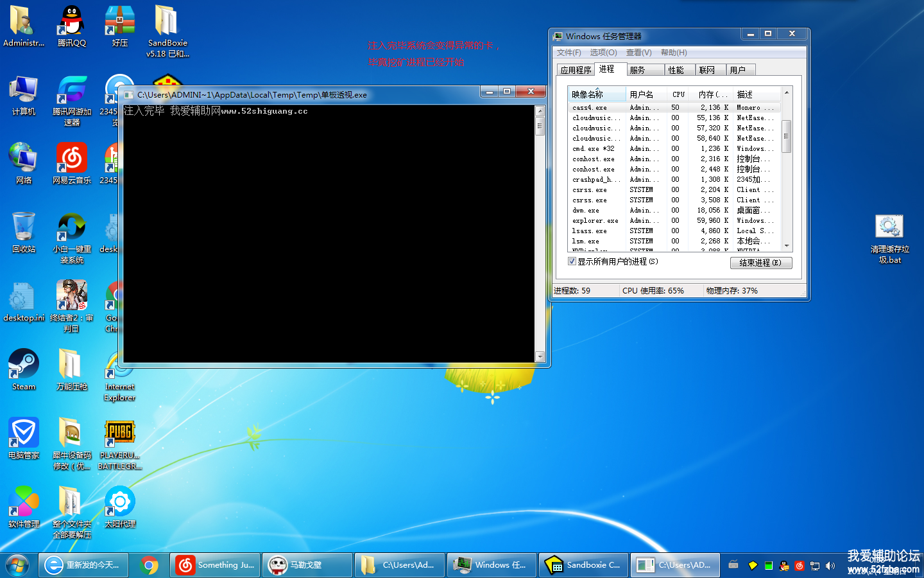Open the 查看(V) menu in Task Manager
Viewport: 924px width, 578px height.
[x=638, y=53]
